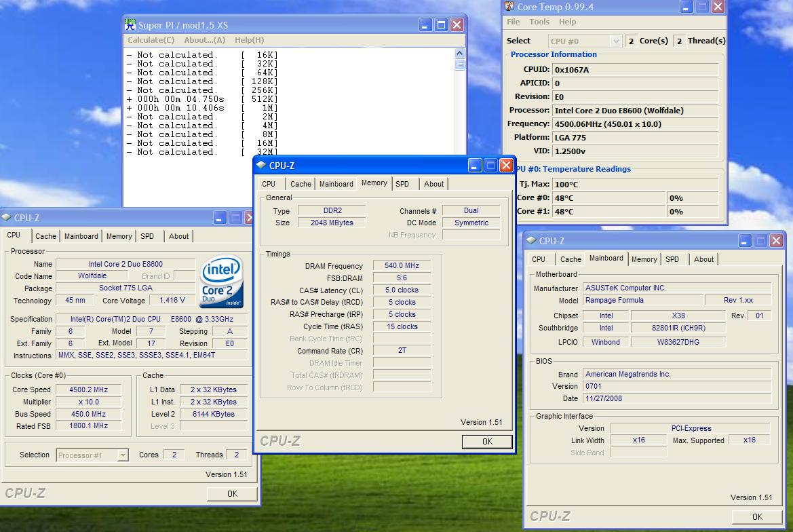Minimize the right CPU-Z Mainboard window
Image resolution: width=793 pixels, height=532 pixels.
coord(744,241)
